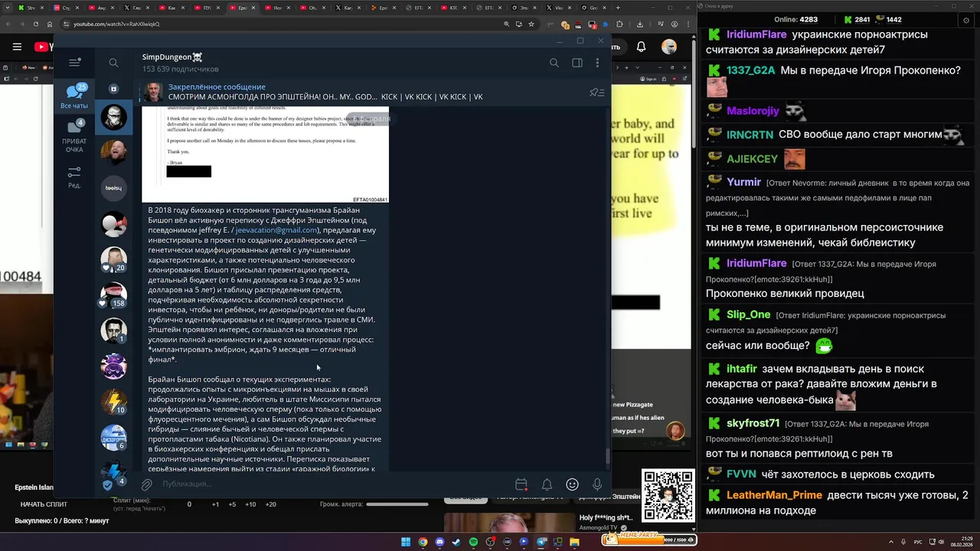980x551 pixels.
Task: Open the chat with the 158 badge
Action: point(114,295)
